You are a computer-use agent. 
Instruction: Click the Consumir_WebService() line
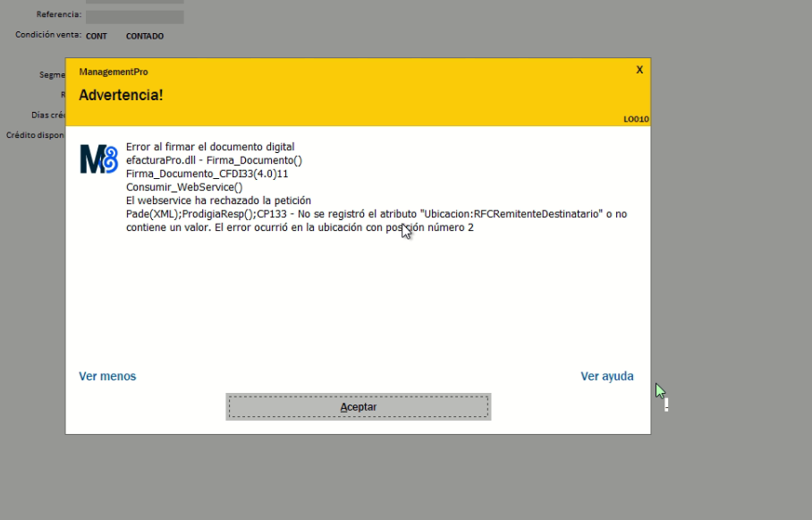pyautogui.click(x=184, y=187)
